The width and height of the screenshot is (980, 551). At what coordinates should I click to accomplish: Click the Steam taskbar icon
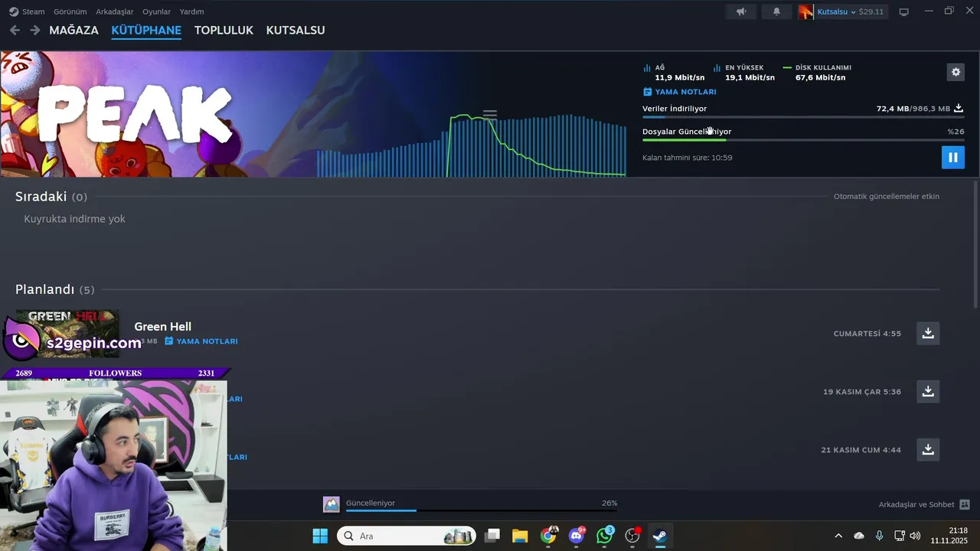(x=660, y=536)
